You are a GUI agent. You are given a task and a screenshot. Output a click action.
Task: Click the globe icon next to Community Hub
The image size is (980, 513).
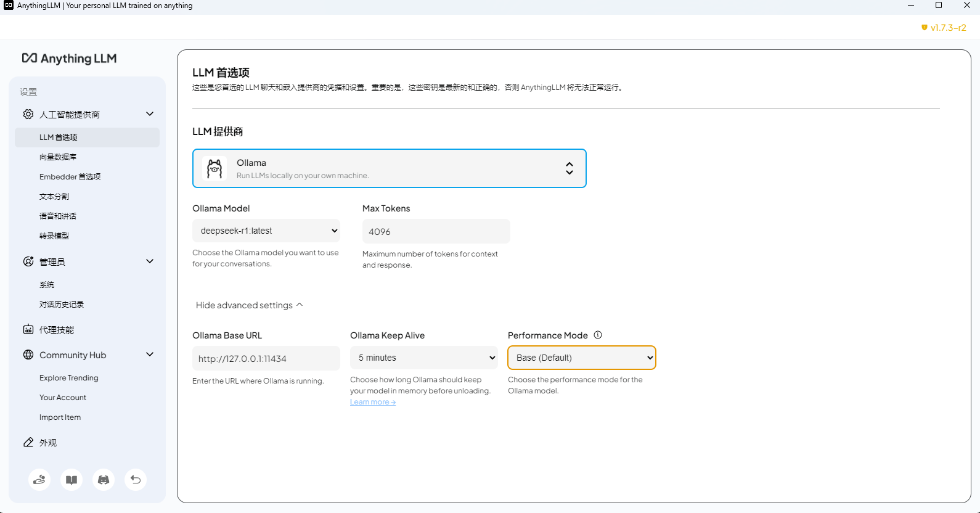28,355
